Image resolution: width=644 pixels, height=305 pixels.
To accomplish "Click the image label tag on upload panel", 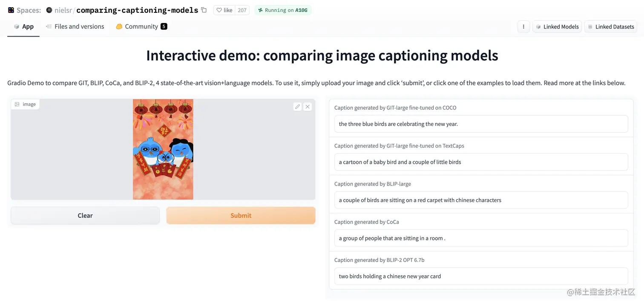I will pos(25,104).
